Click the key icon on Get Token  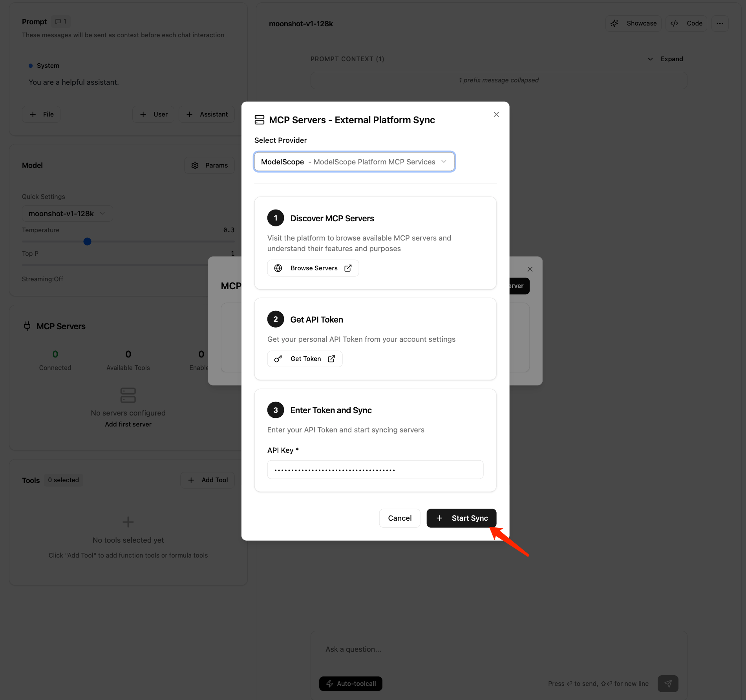pos(278,359)
